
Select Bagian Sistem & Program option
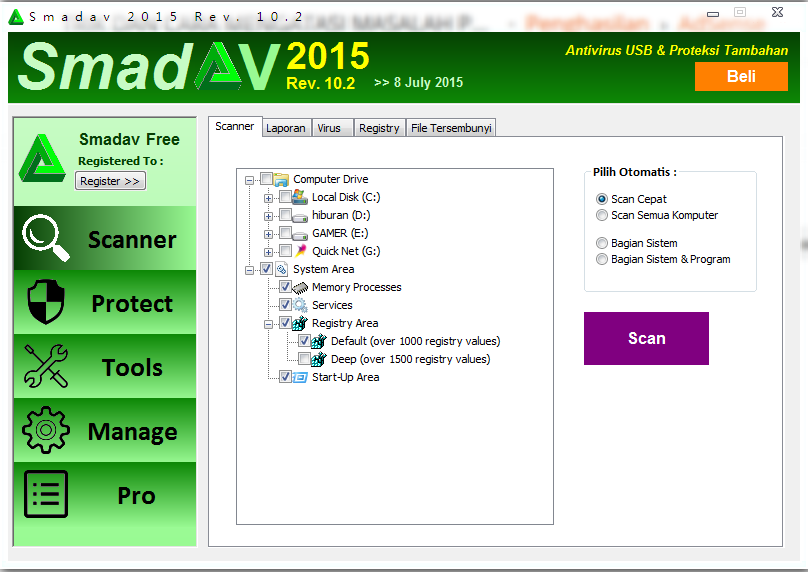click(x=601, y=259)
